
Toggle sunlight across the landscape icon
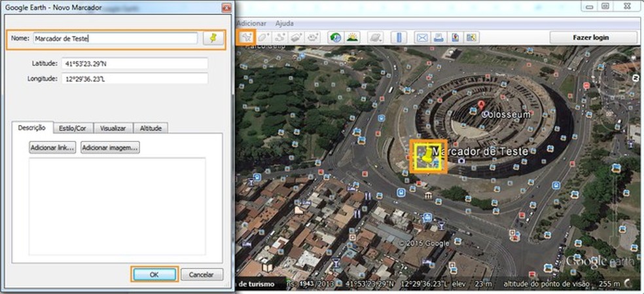point(352,37)
